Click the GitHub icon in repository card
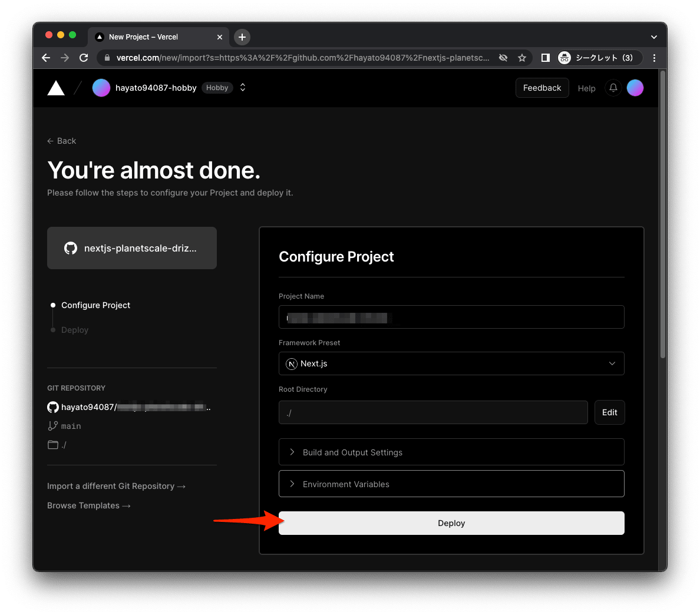Viewport: 700px width, 615px height. [71, 248]
